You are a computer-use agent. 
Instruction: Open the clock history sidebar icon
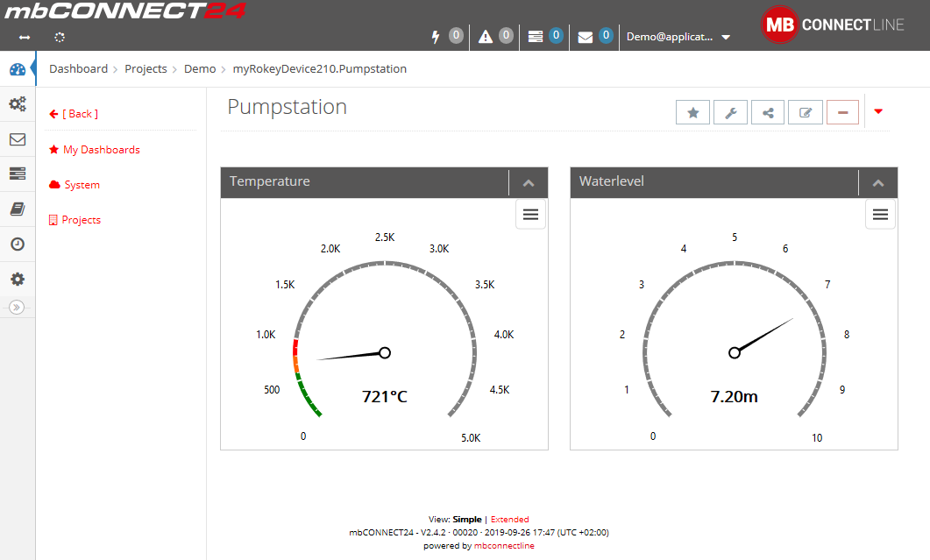coord(18,244)
